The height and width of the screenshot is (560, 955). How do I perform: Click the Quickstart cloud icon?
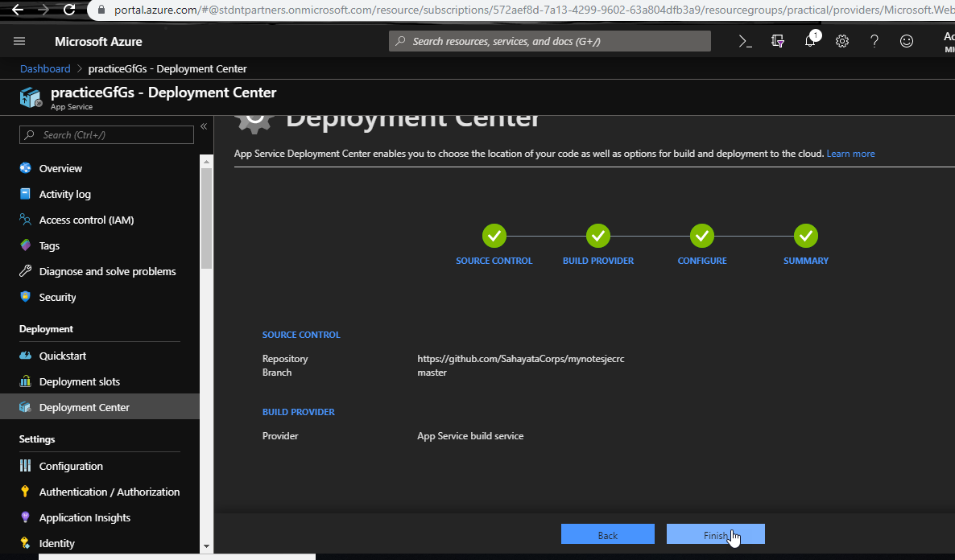coord(25,356)
